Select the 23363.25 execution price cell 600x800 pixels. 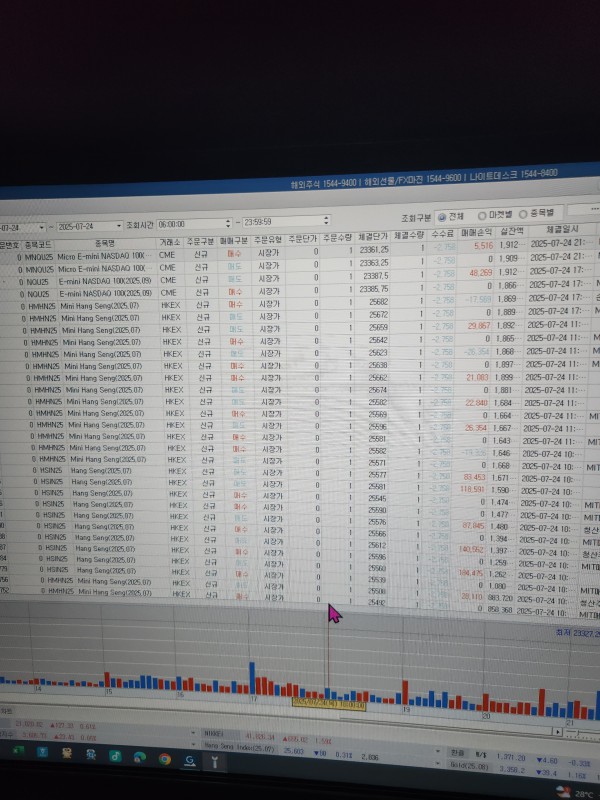click(374, 263)
